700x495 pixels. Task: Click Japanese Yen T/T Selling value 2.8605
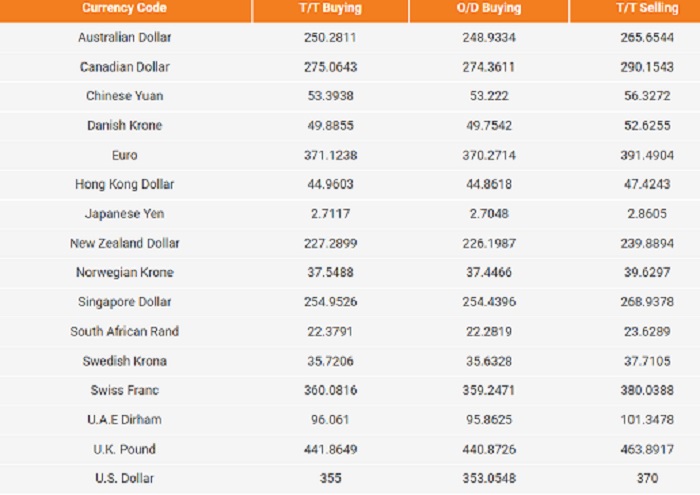[645, 214]
